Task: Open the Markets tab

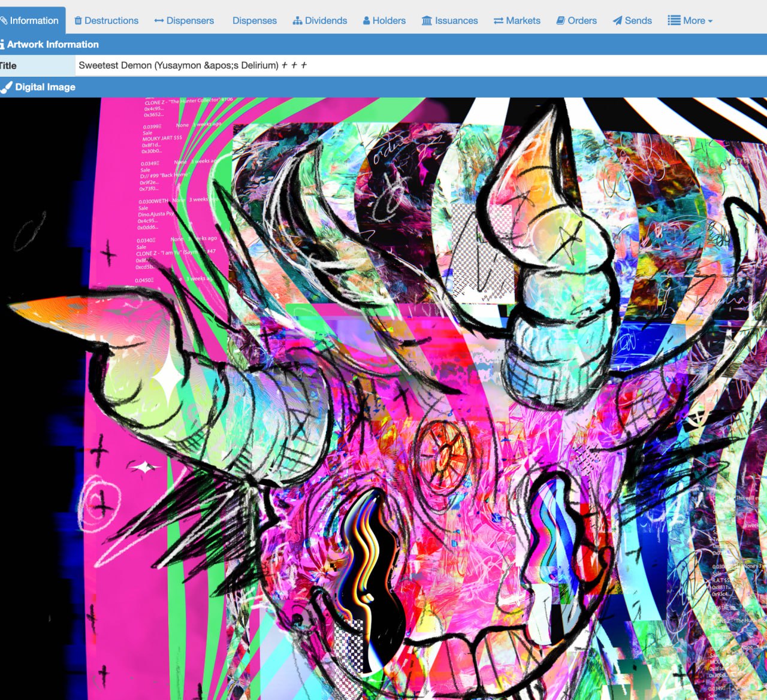Action: tap(517, 20)
